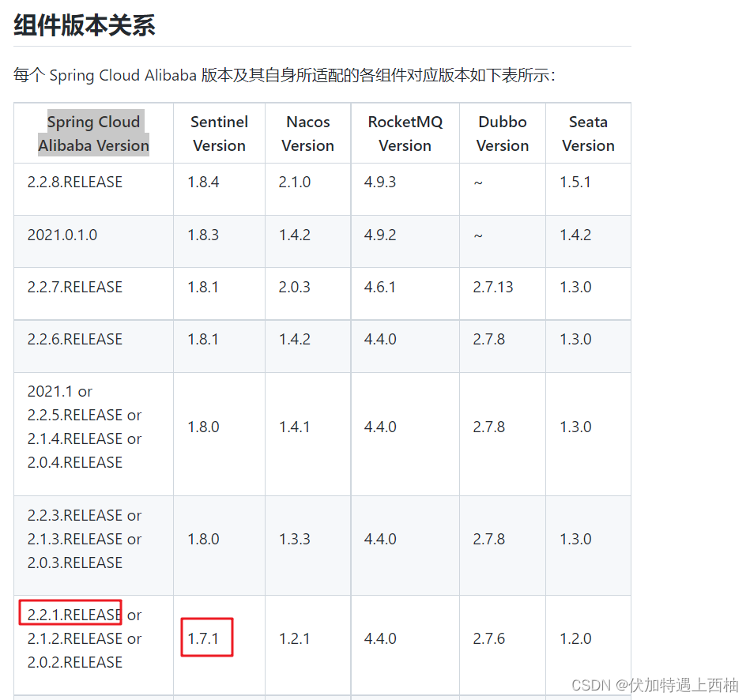Click the Dubbo tilde in the 2021.0.1.0 row

[478, 235]
